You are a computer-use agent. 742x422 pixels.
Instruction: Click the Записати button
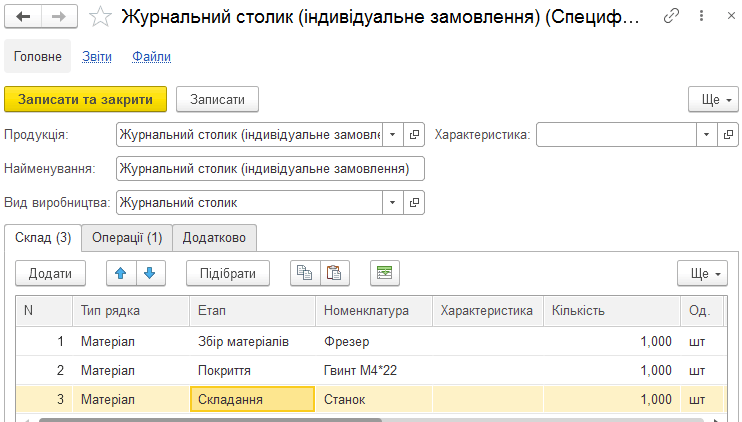pos(217,99)
